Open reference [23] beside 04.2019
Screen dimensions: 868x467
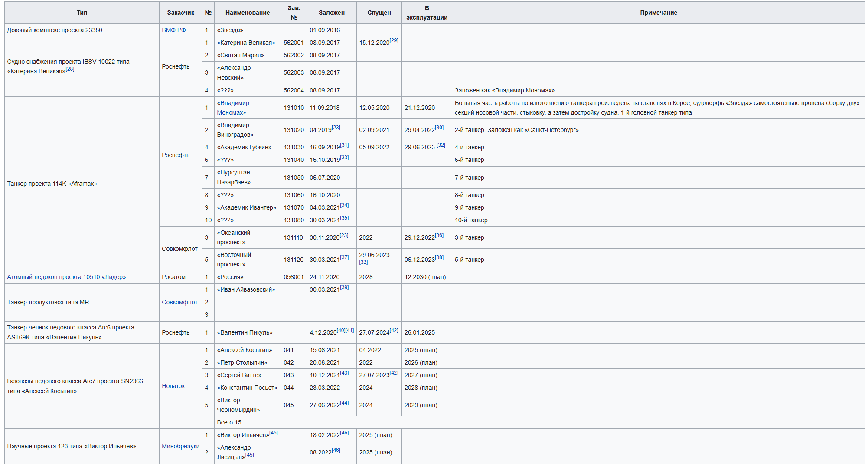coord(336,128)
